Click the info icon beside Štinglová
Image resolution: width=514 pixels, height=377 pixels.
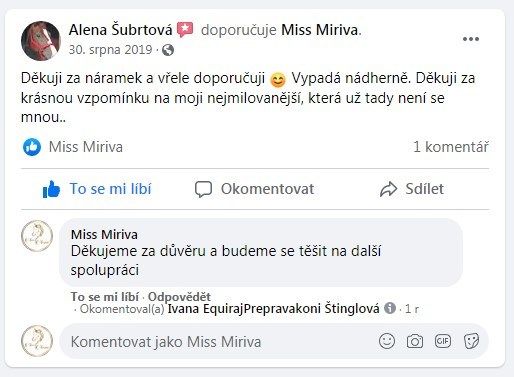click(390, 308)
